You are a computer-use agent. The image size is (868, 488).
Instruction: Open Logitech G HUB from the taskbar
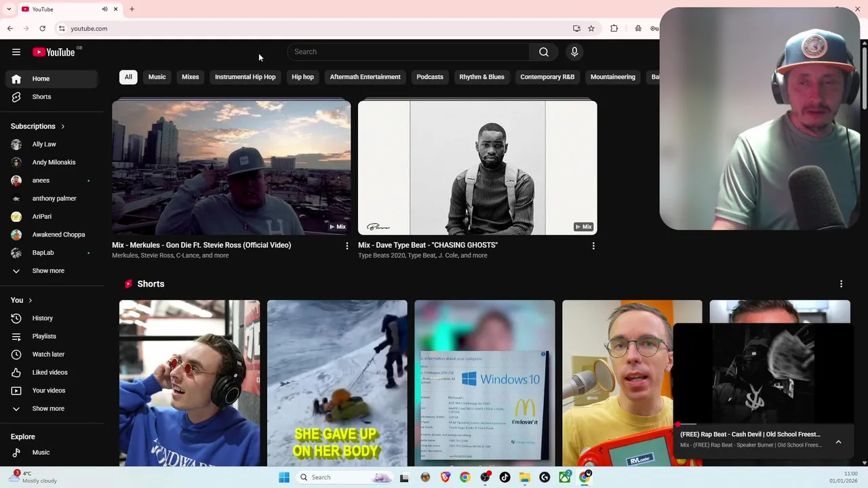click(545, 477)
